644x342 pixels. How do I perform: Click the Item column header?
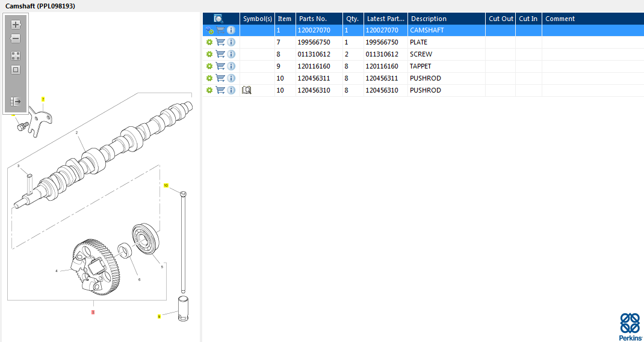coord(285,19)
